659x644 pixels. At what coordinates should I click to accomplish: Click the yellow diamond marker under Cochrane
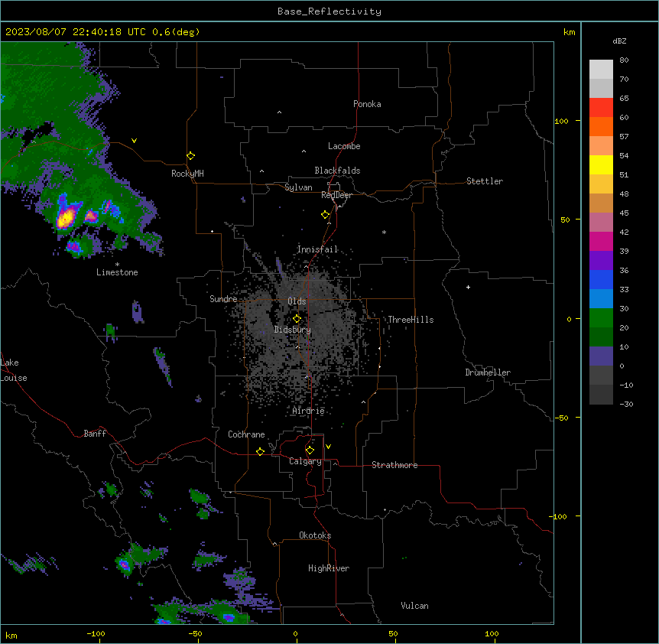(x=260, y=451)
